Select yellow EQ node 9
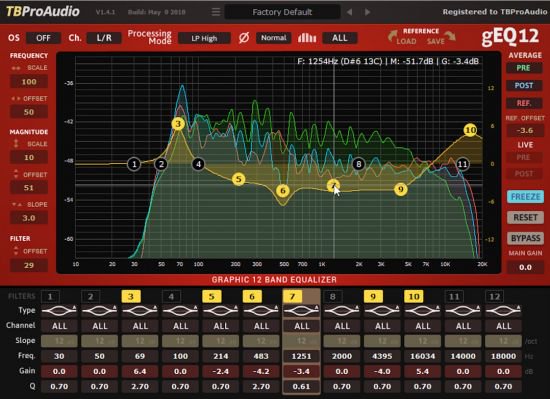This screenshot has width=550, height=399. pos(401,189)
